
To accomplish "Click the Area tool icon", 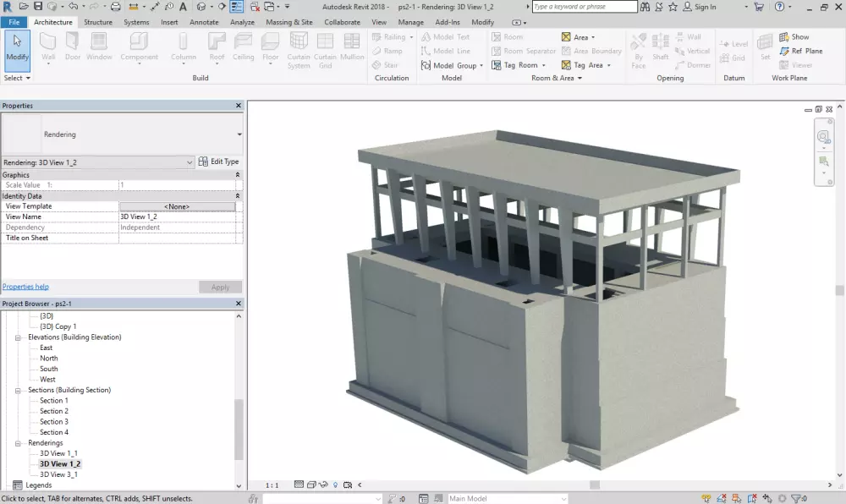I will click(x=566, y=37).
